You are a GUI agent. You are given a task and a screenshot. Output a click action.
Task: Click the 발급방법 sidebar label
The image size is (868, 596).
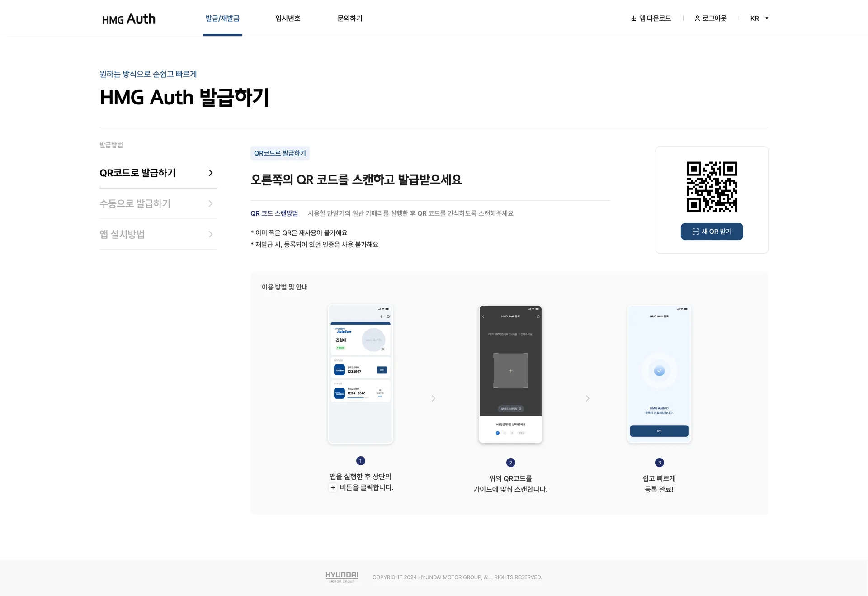click(111, 145)
